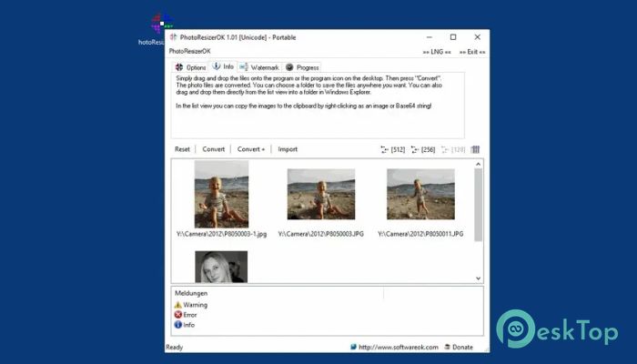Click the blue Info icon in Meldungen
This screenshot has height=364, width=637.
178,325
